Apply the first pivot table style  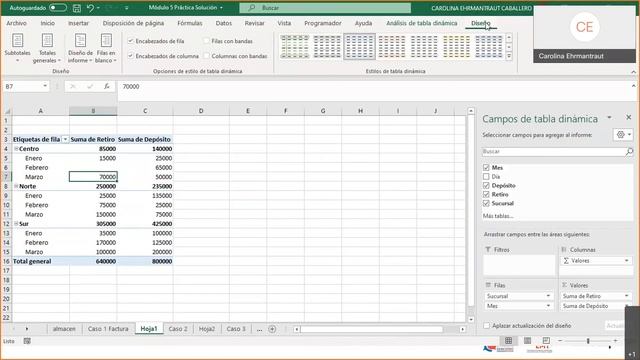(295, 47)
